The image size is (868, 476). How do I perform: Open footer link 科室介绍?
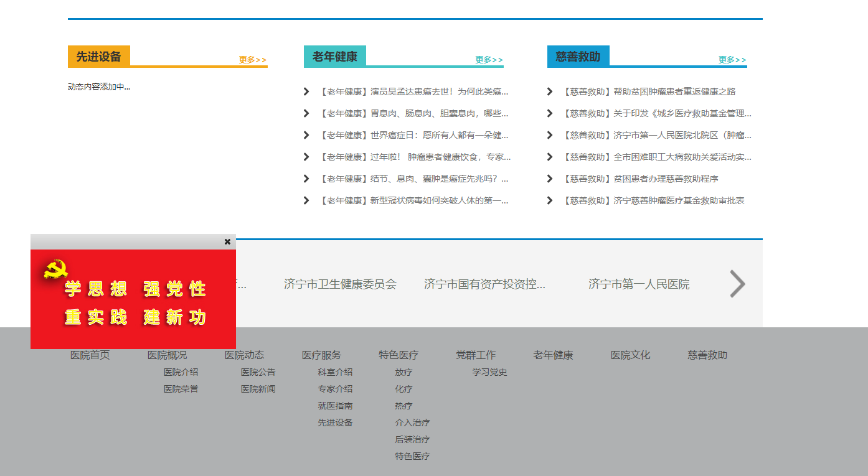click(x=336, y=372)
